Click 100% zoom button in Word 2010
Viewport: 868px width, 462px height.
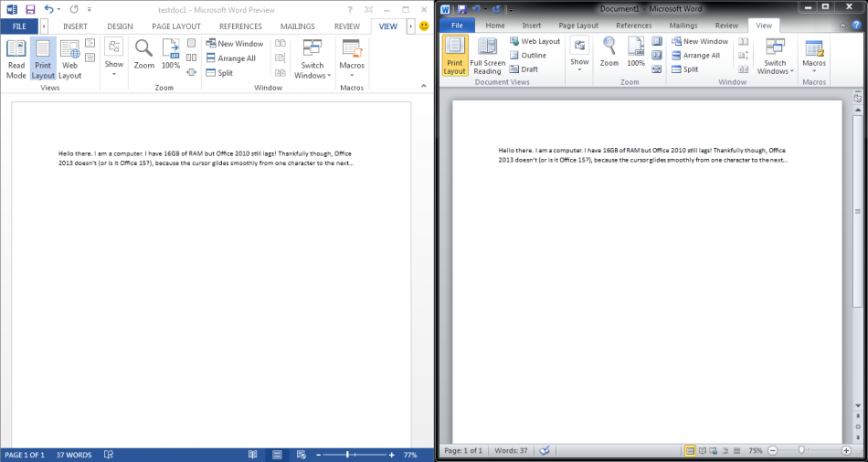pyautogui.click(x=636, y=51)
